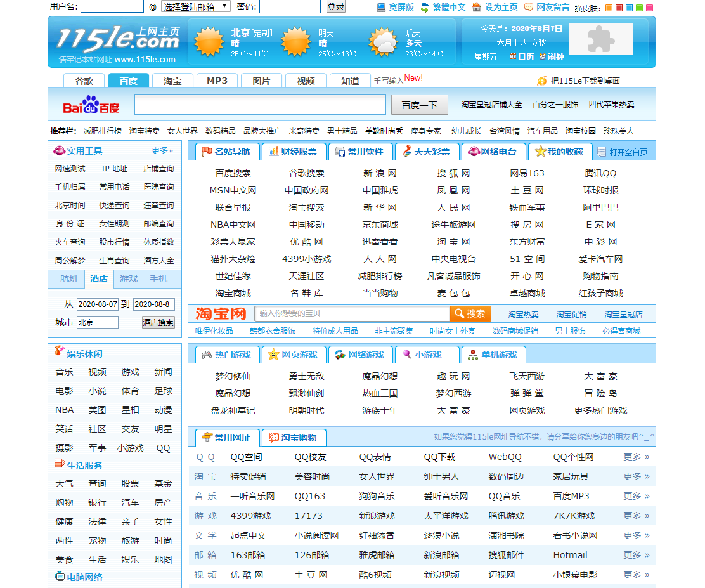Expand 更多 » on the 音乐 row
The image size is (705, 588).
637,496
